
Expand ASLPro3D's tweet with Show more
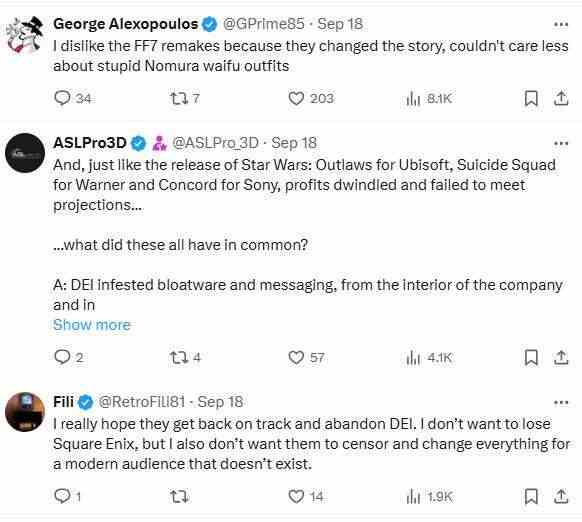click(x=92, y=325)
